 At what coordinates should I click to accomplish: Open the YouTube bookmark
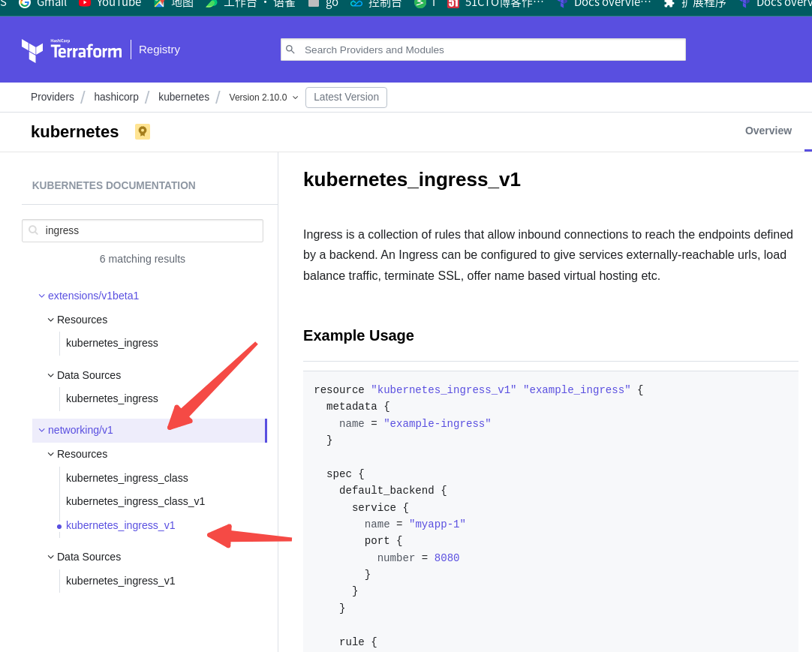[x=110, y=4]
